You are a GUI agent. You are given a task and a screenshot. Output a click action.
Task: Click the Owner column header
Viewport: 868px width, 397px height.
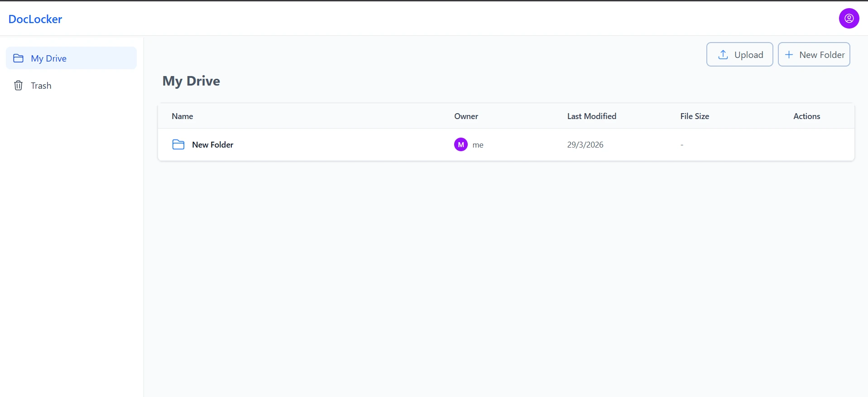click(466, 116)
